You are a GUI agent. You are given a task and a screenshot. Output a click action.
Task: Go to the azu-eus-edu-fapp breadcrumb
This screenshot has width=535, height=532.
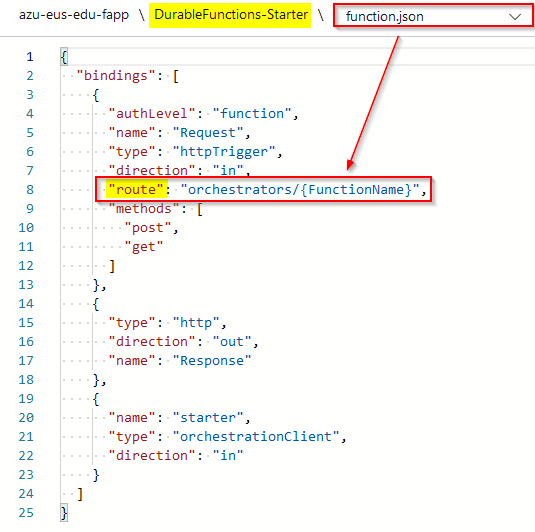(74, 15)
